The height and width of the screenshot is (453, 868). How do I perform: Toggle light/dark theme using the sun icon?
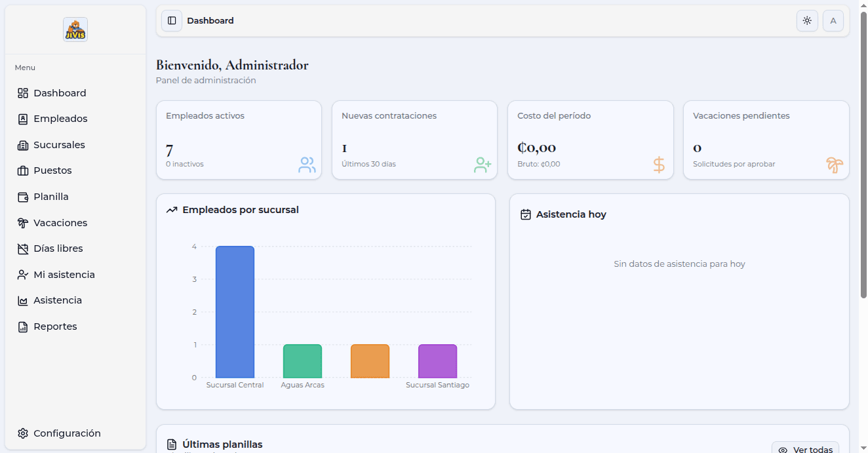[807, 20]
